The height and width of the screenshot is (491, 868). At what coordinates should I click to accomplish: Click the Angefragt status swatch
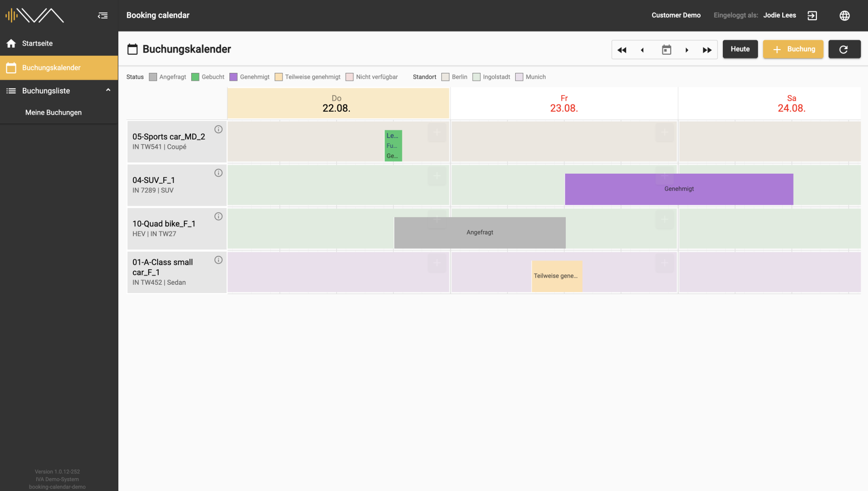153,77
